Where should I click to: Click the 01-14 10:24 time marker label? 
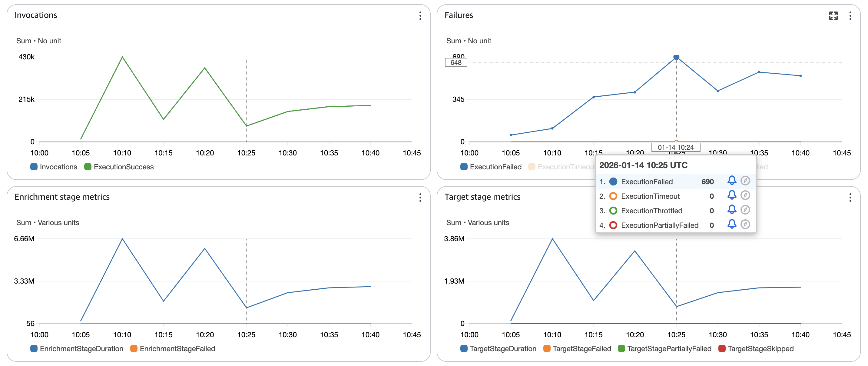point(676,147)
